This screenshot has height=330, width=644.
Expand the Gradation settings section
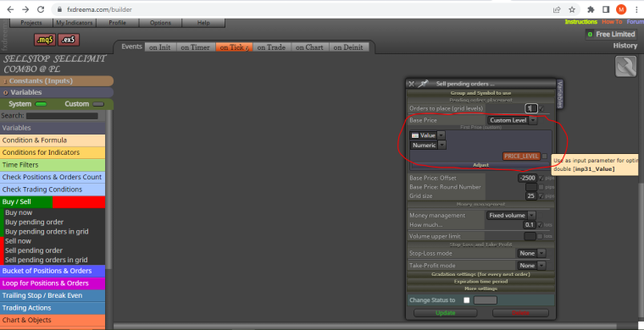point(480,274)
